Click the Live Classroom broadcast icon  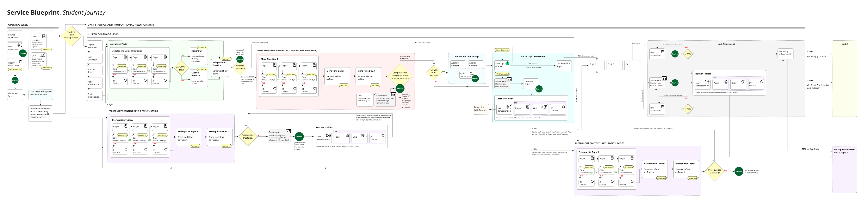(x=20, y=45)
